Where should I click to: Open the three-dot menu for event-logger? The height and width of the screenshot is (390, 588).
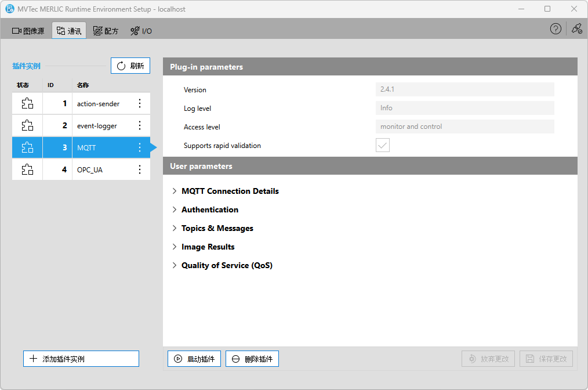tap(139, 125)
